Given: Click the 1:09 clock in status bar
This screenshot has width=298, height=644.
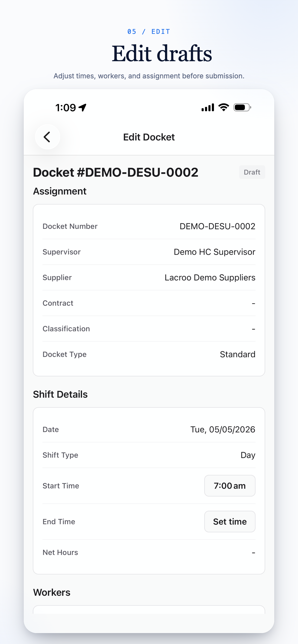Looking at the screenshot, I should click(x=65, y=108).
